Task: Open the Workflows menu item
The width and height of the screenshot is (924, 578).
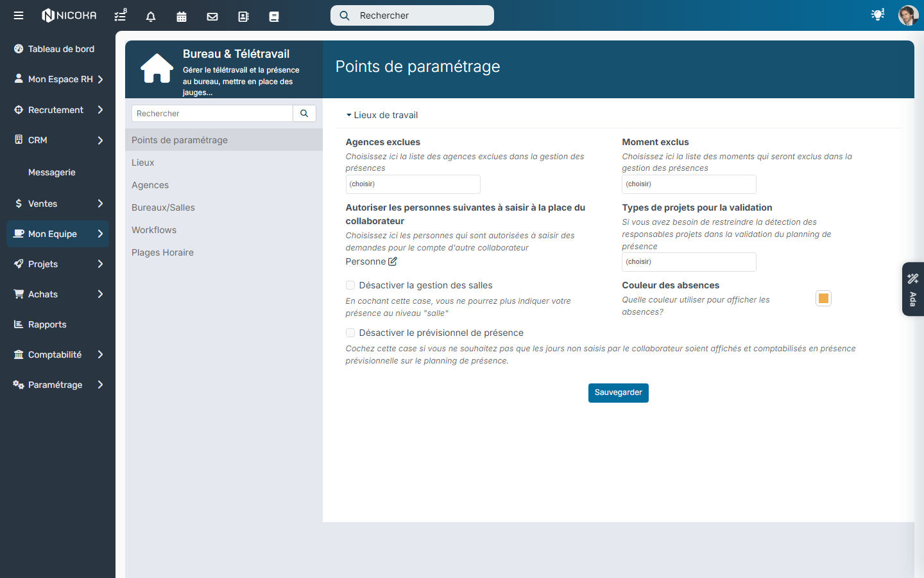Action: (x=224, y=230)
